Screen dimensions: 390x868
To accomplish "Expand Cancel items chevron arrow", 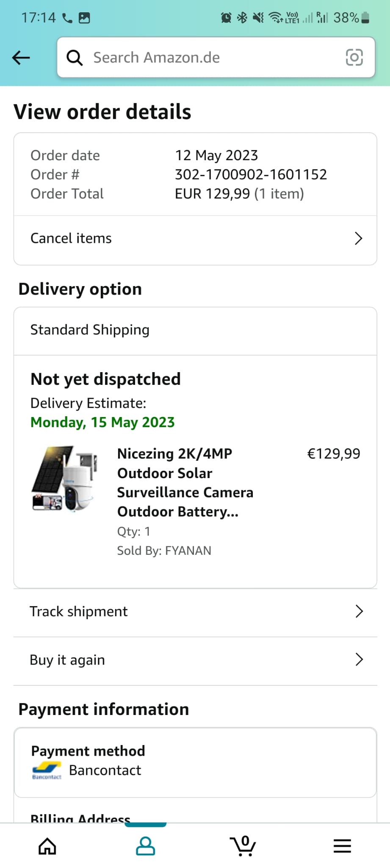I will click(358, 239).
